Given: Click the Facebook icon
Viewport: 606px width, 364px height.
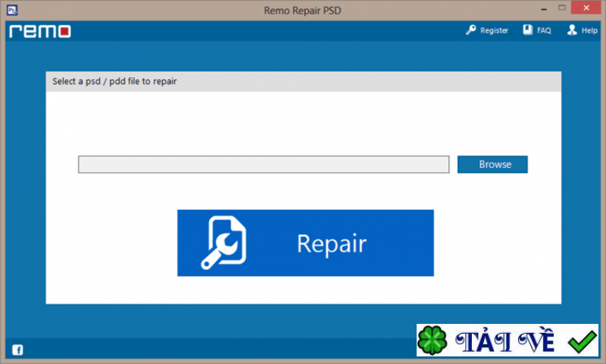Looking at the screenshot, I should coord(17,350).
